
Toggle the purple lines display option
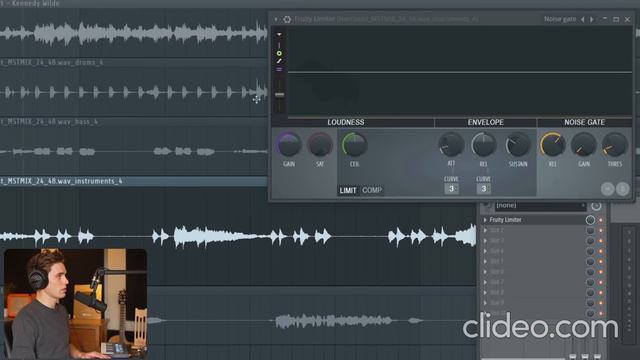[279, 70]
